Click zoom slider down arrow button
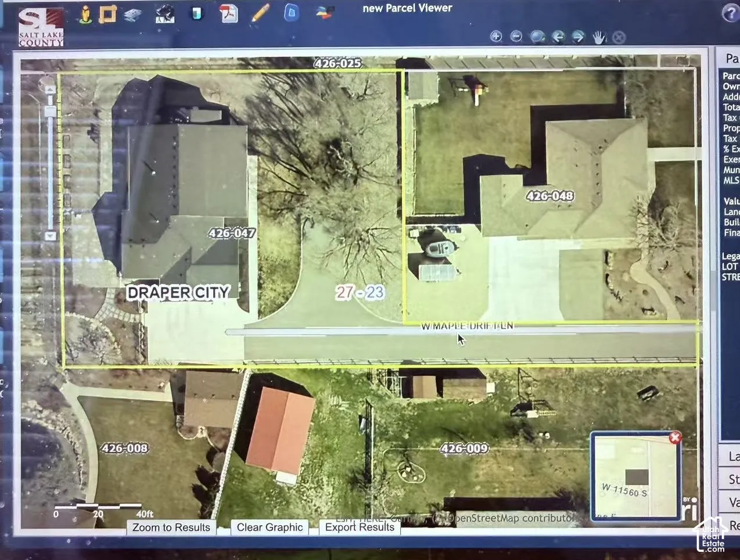 point(51,236)
